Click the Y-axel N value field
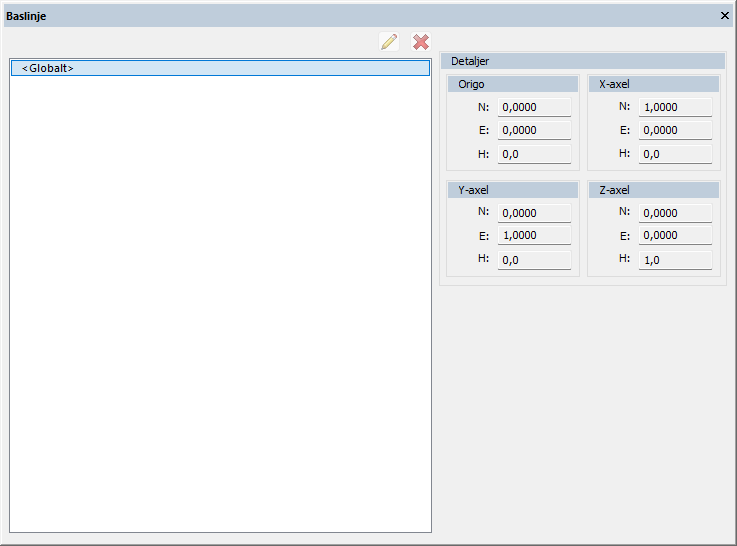The width and height of the screenshot is (737, 546). (534, 213)
